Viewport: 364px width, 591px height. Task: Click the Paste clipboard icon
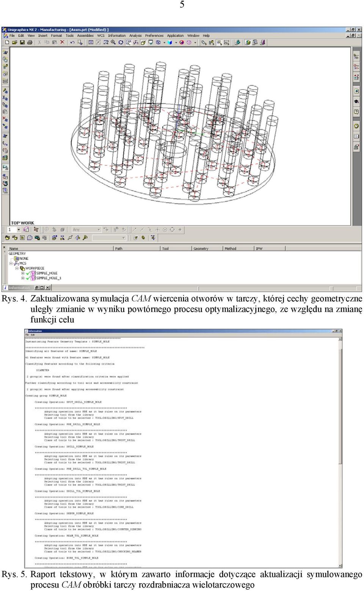[55, 43]
